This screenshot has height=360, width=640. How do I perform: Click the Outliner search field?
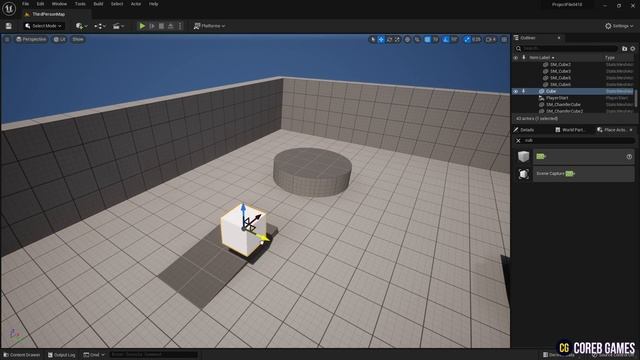click(566, 49)
